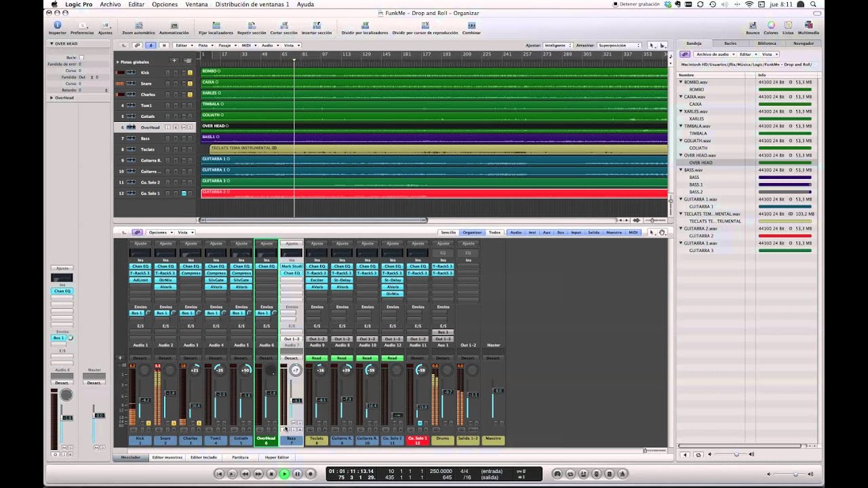The width and height of the screenshot is (868, 488).
Task: Toggle automation Desact. on Audio 1 strip
Action: (x=140, y=358)
